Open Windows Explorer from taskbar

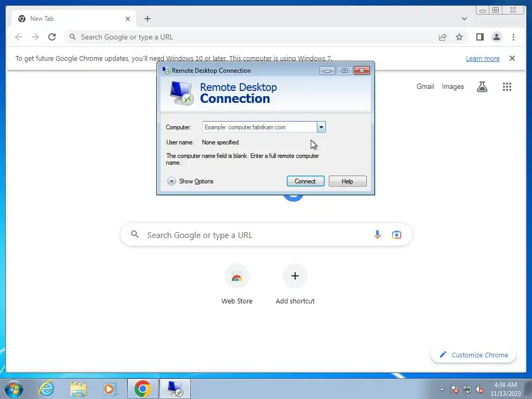pos(79,389)
